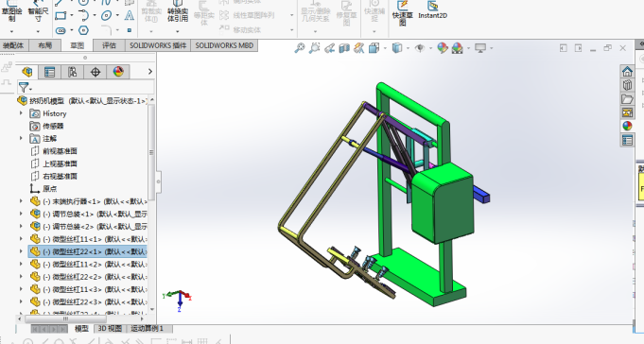Click feature tree horizontal scrollbar

click(x=65, y=318)
